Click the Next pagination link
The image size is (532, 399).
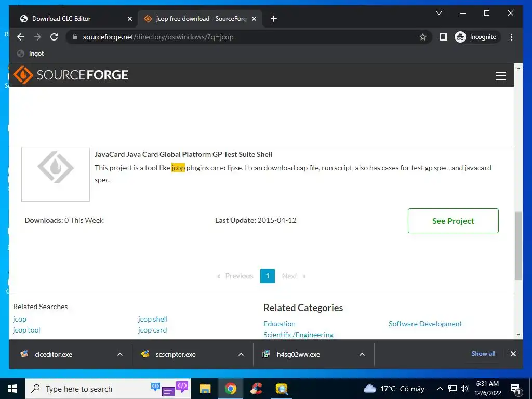pyautogui.click(x=294, y=276)
